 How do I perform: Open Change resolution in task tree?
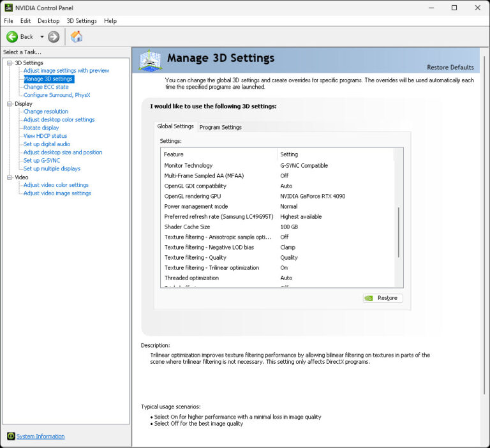click(x=45, y=112)
